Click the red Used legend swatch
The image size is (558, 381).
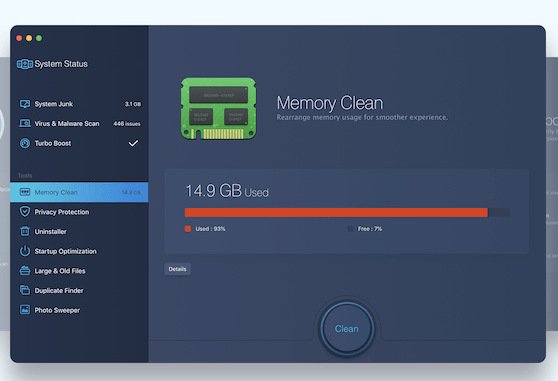click(188, 228)
